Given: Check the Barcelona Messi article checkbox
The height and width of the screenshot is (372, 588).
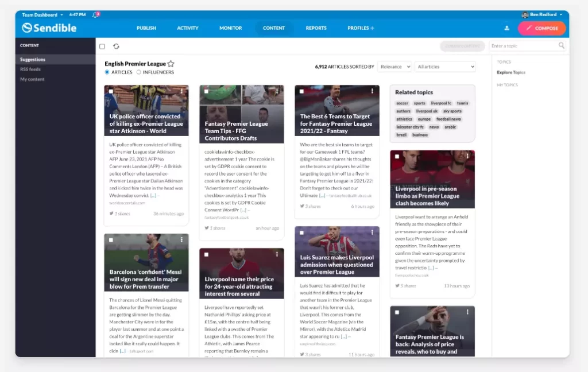Looking at the screenshot, I should pyautogui.click(x=111, y=240).
